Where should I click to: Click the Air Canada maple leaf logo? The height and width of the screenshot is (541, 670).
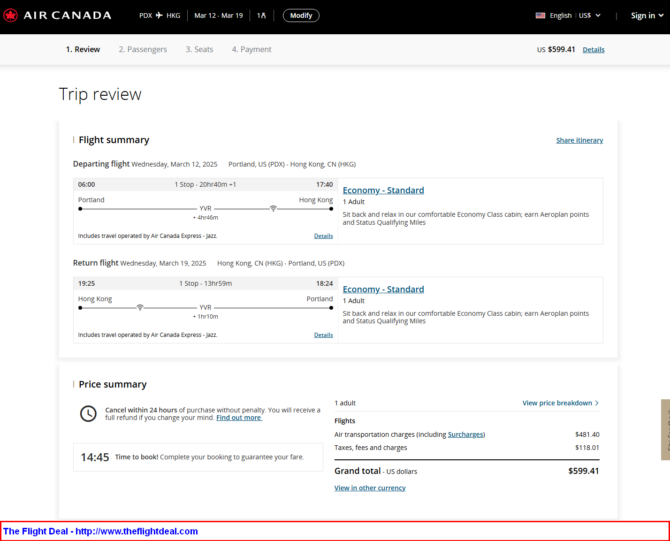[10, 15]
